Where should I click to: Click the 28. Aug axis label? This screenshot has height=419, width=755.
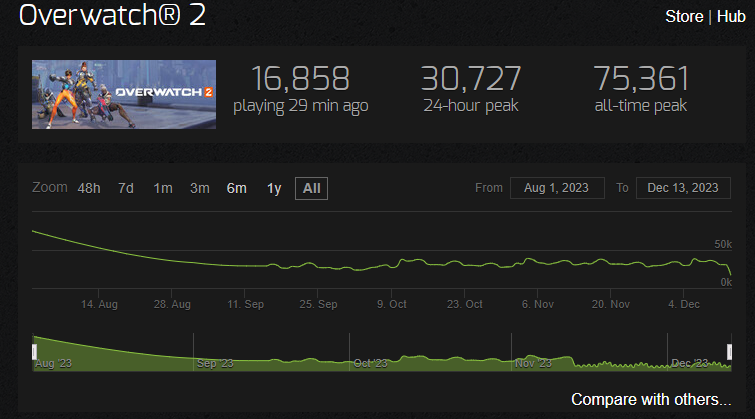172,304
